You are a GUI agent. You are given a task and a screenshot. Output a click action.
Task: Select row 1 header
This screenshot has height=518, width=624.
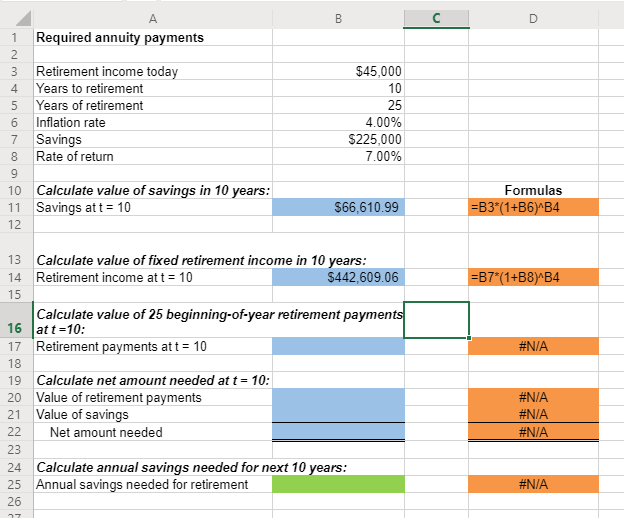pos(16,37)
